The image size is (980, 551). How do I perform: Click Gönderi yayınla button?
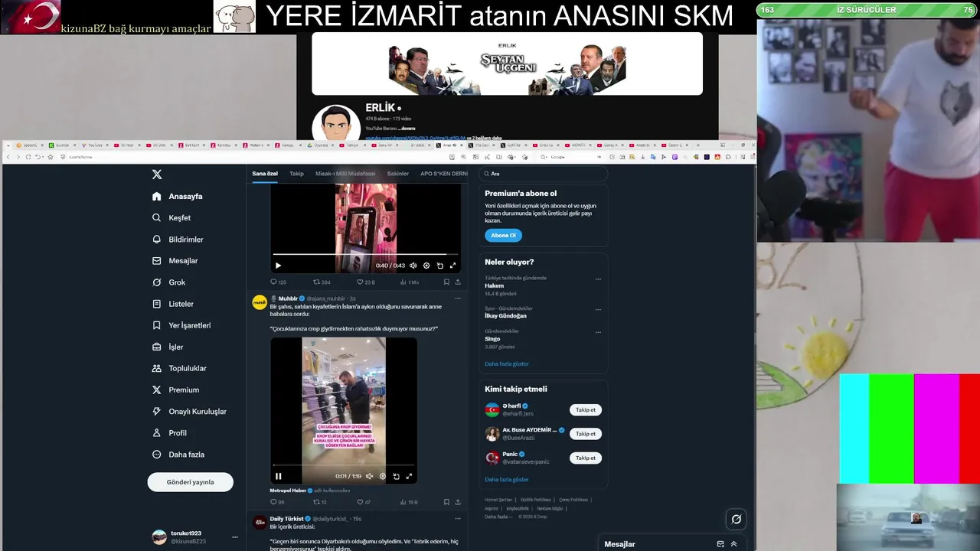coord(191,482)
